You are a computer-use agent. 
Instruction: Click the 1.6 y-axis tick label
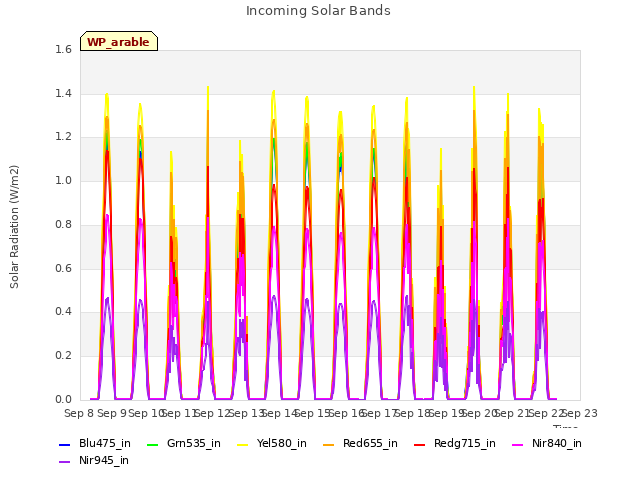[x=63, y=49]
